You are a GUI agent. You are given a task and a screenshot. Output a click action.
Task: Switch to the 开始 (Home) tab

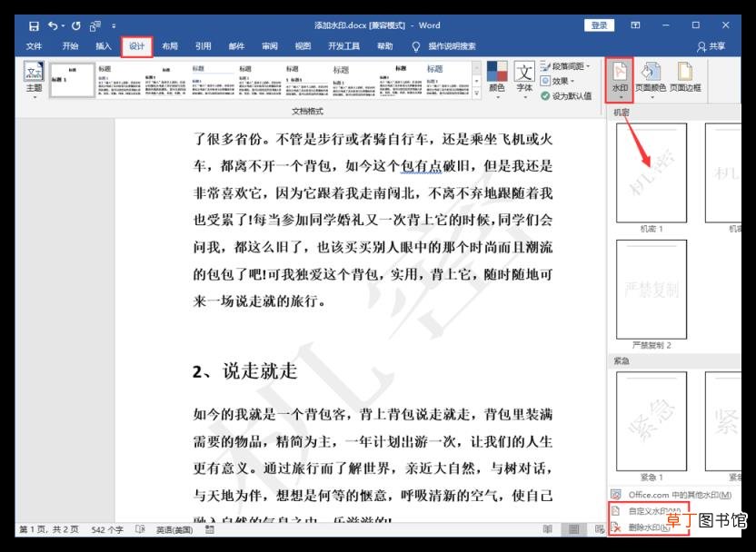70,46
